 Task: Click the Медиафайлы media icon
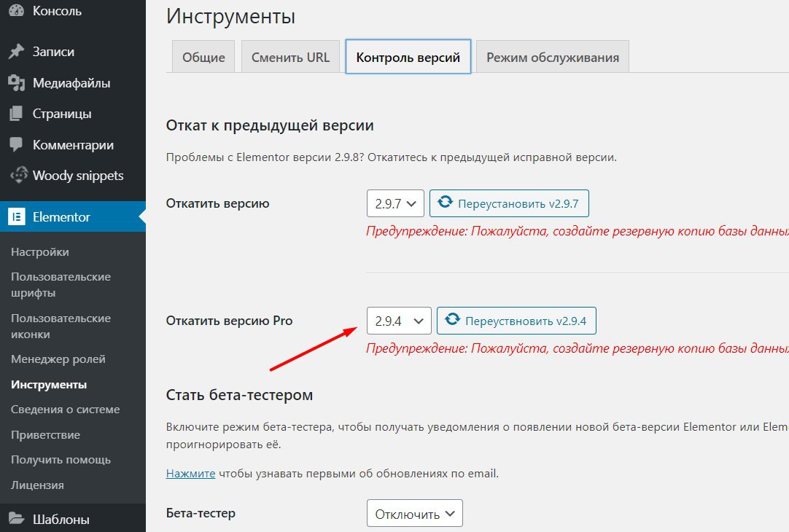(16, 83)
